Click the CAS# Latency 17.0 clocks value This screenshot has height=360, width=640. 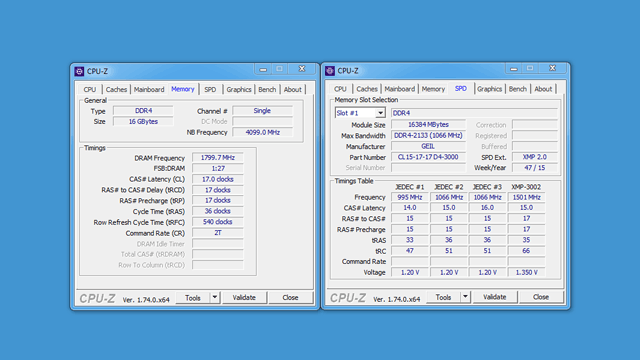(x=218, y=180)
